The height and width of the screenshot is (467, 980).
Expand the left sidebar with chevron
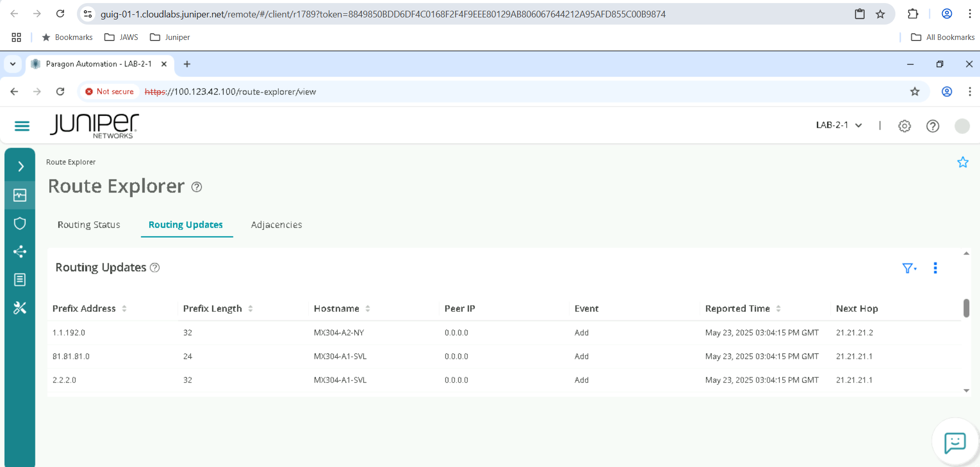[x=21, y=166]
